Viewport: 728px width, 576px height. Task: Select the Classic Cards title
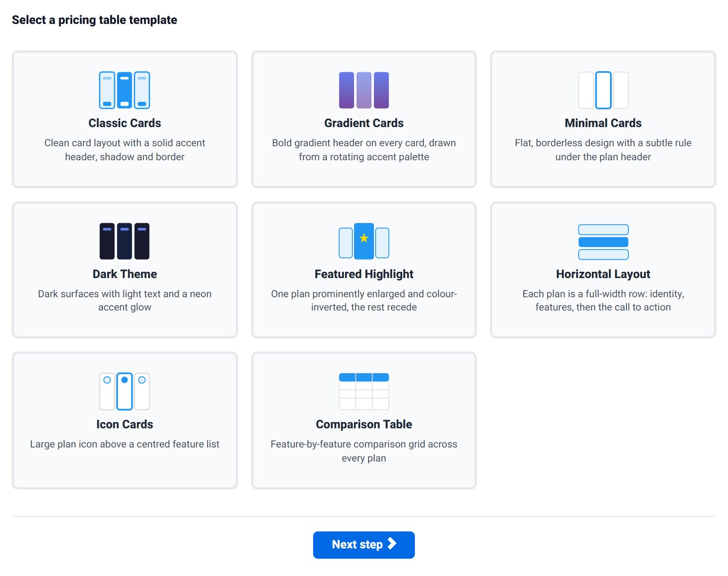point(125,123)
